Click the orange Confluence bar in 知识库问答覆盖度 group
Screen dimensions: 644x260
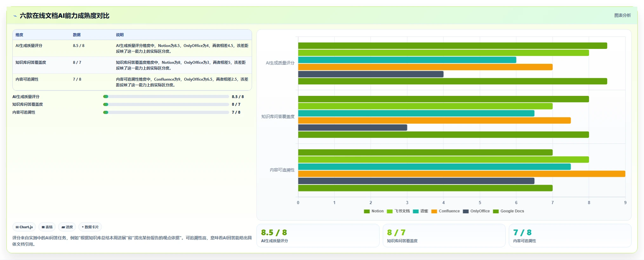tap(435, 120)
